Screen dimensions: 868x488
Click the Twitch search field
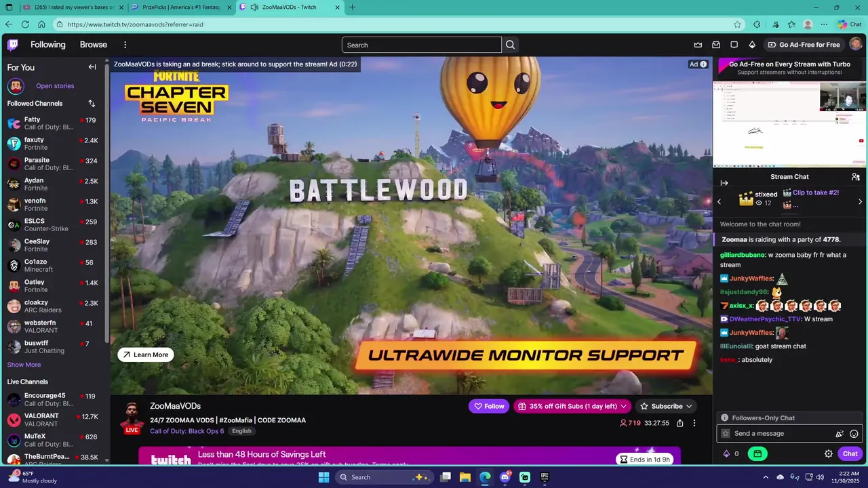coord(422,45)
